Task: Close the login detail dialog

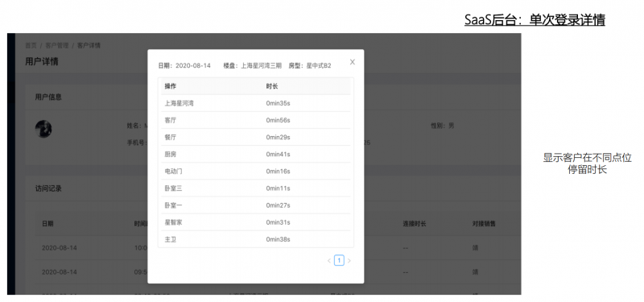Action: tap(352, 62)
